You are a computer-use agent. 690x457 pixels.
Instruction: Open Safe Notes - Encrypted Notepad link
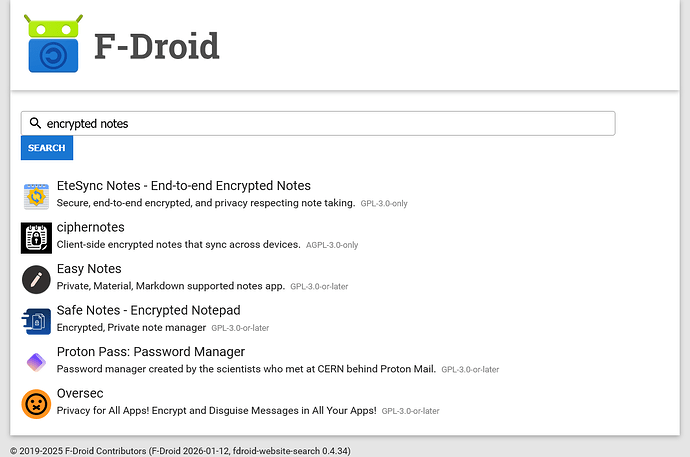point(148,310)
